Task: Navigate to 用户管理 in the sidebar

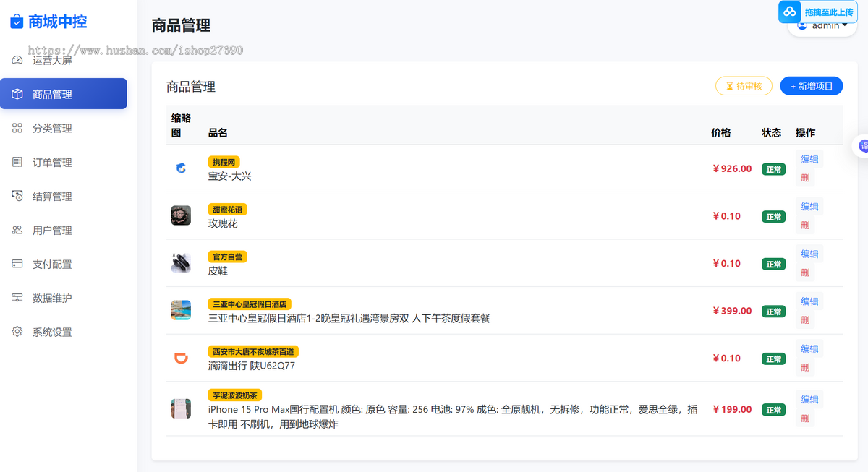Action: [x=64, y=230]
